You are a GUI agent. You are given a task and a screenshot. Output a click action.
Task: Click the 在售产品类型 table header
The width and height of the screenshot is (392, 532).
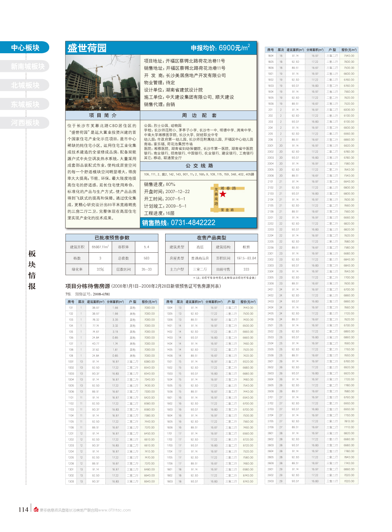coord(211,238)
